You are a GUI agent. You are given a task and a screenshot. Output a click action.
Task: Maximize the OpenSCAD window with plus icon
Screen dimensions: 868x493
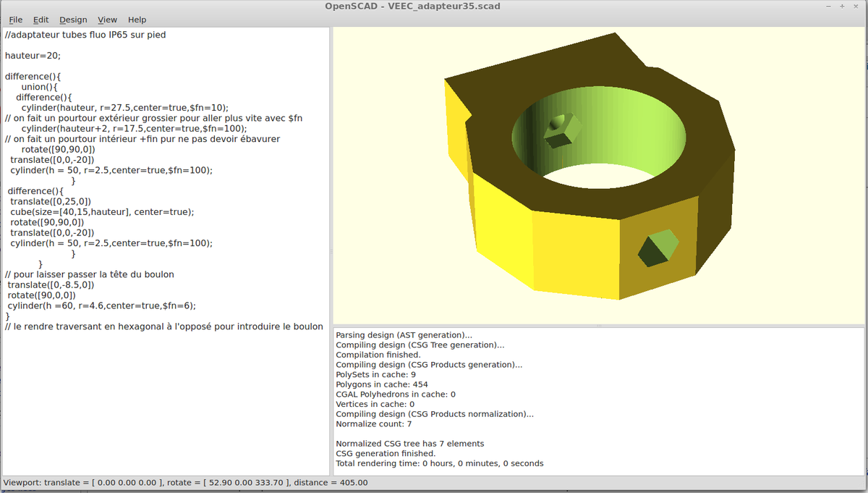pos(843,7)
